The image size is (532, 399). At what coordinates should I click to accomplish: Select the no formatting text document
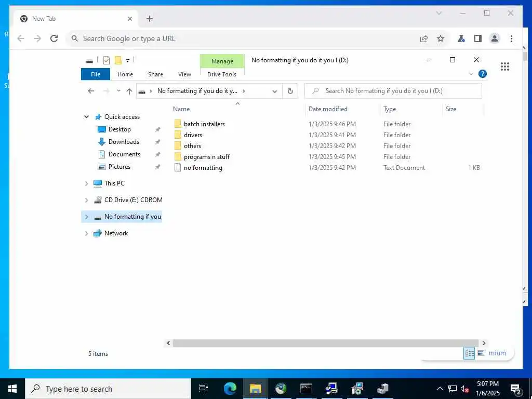click(203, 168)
